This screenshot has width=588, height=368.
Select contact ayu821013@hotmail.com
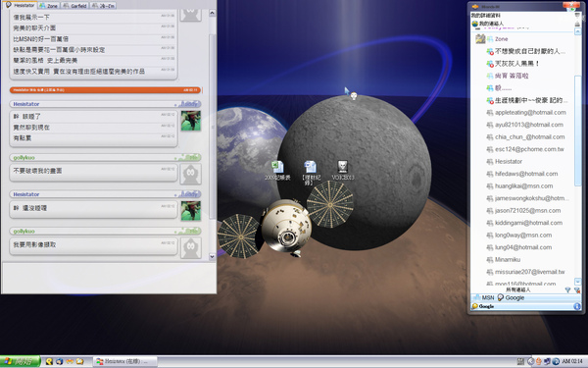tap(524, 125)
